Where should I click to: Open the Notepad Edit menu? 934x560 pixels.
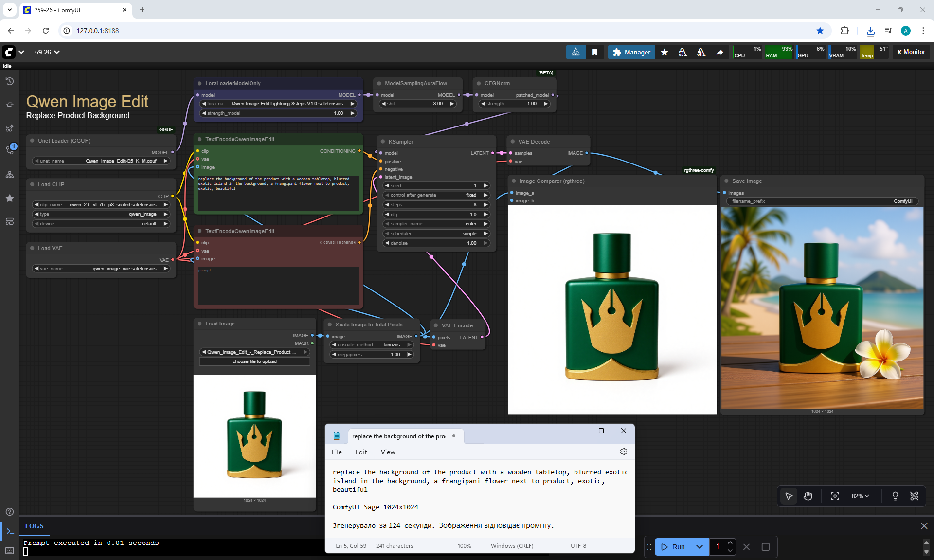(x=361, y=452)
